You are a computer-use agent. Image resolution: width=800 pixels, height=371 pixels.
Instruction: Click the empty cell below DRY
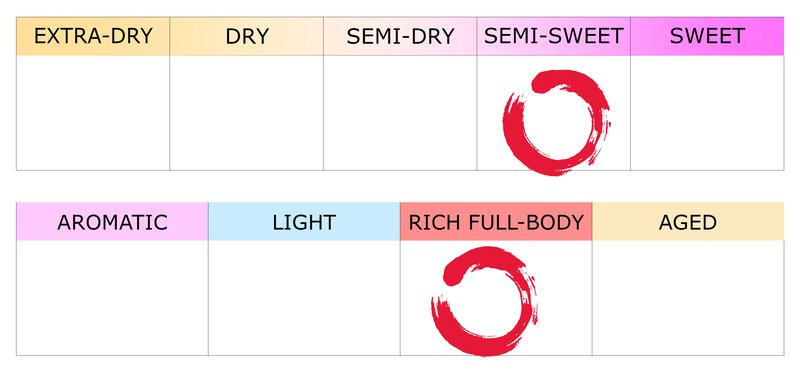[246, 113]
